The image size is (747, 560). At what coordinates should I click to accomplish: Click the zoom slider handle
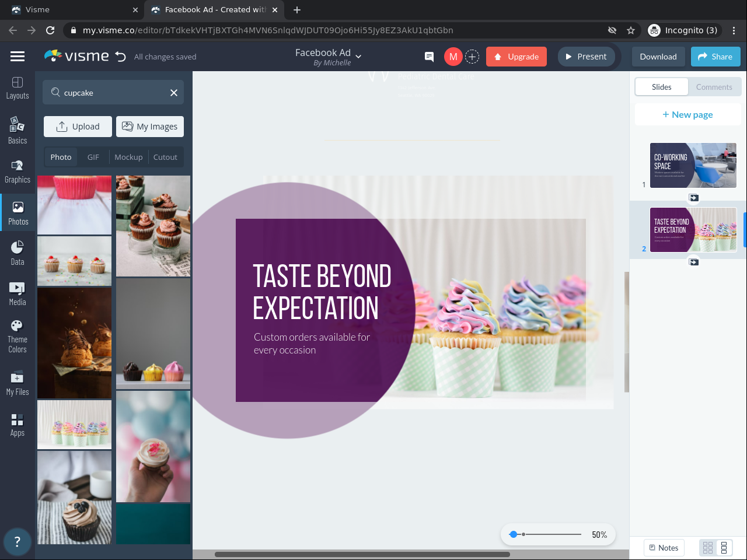tap(513, 534)
